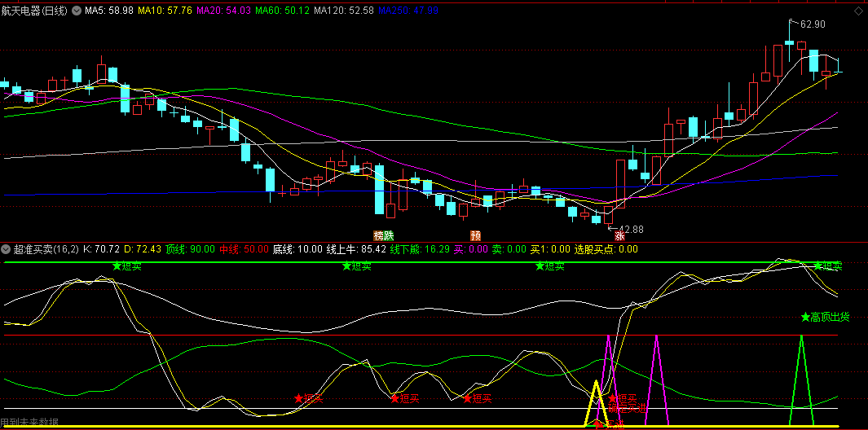Click the 62.90 high price label
The image size is (868, 430).
tap(813, 24)
